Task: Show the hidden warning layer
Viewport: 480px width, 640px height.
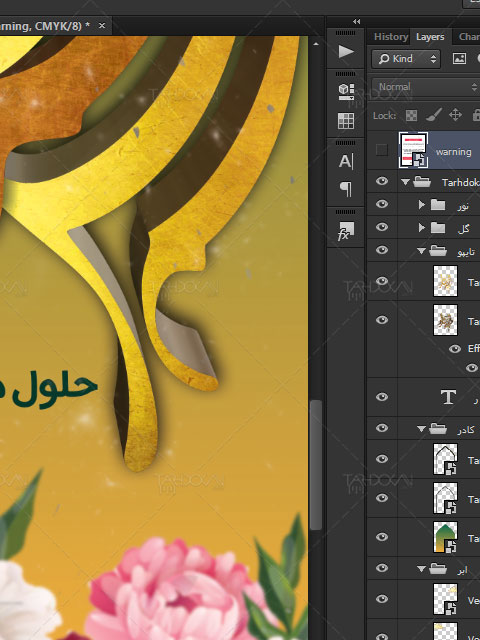Action: (x=382, y=150)
